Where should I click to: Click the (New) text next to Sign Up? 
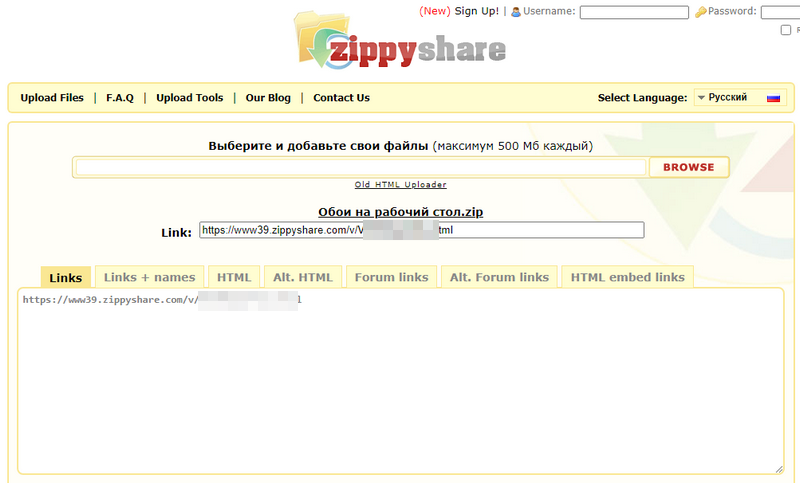pyautogui.click(x=435, y=11)
